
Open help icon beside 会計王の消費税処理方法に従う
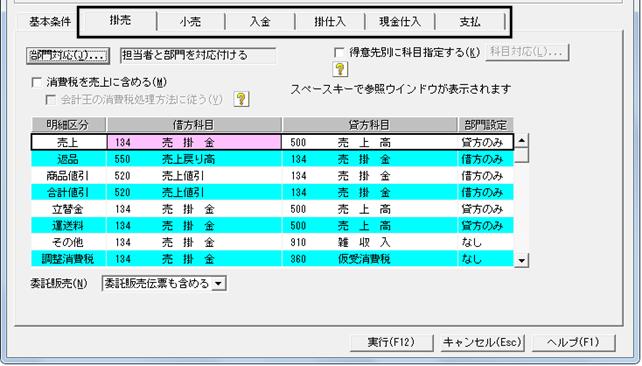[241, 99]
